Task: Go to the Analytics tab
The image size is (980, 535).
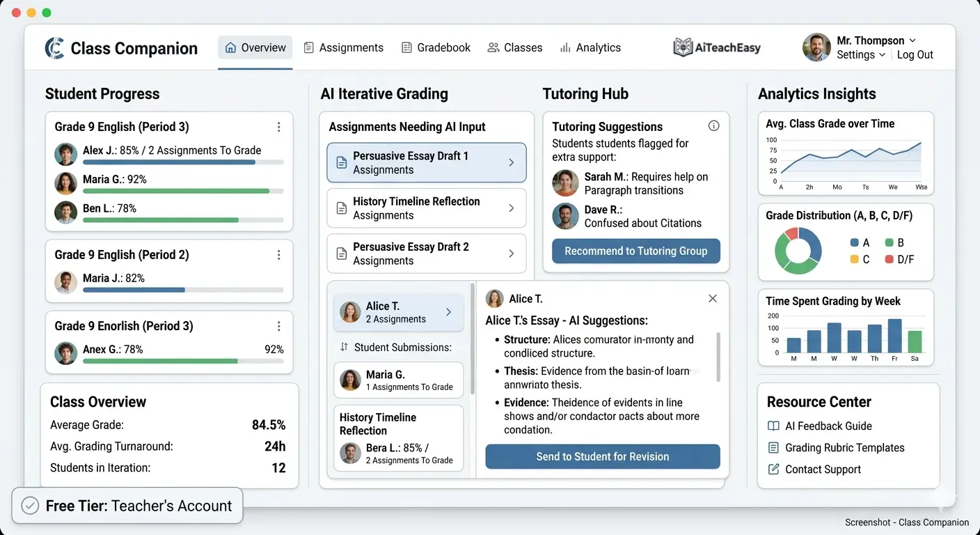Action: click(590, 48)
